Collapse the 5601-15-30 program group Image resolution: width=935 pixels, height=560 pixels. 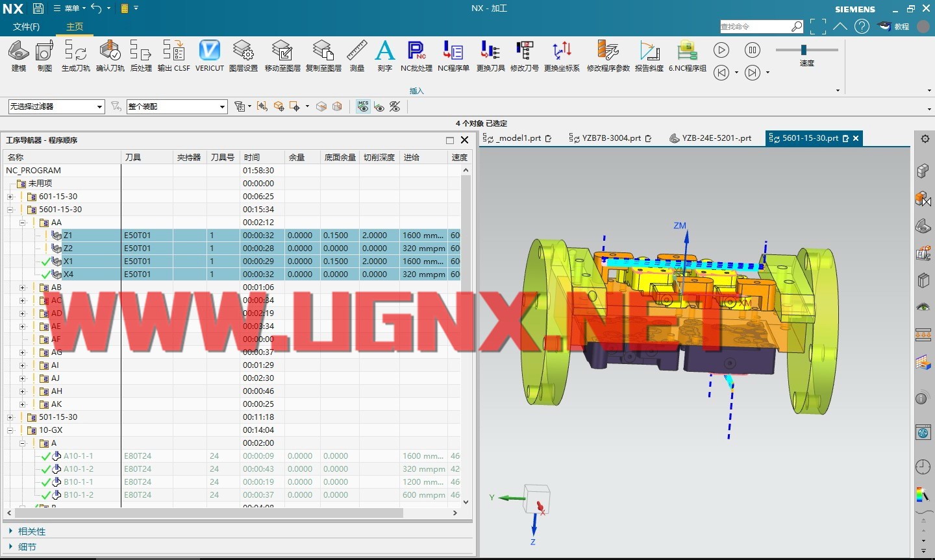(x=10, y=210)
